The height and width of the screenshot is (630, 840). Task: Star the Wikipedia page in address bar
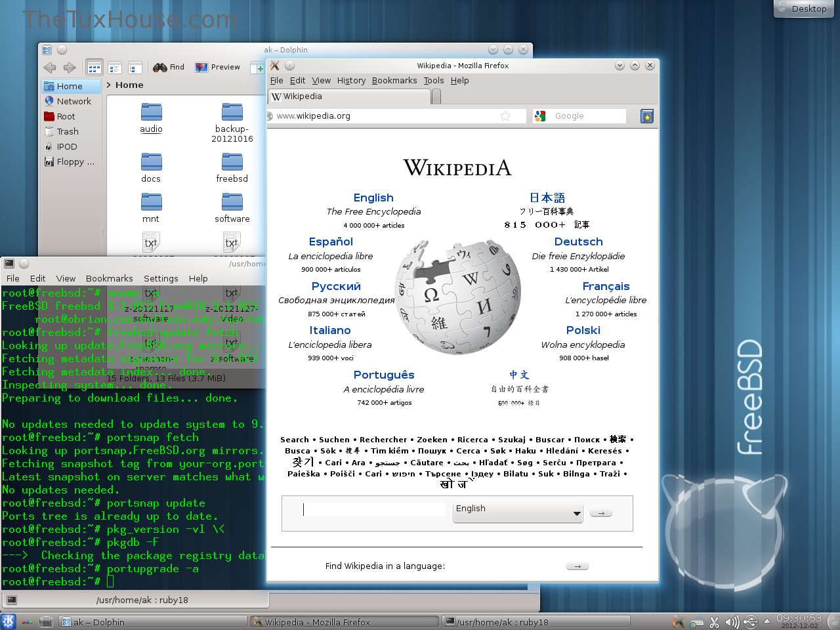(505, 116)
